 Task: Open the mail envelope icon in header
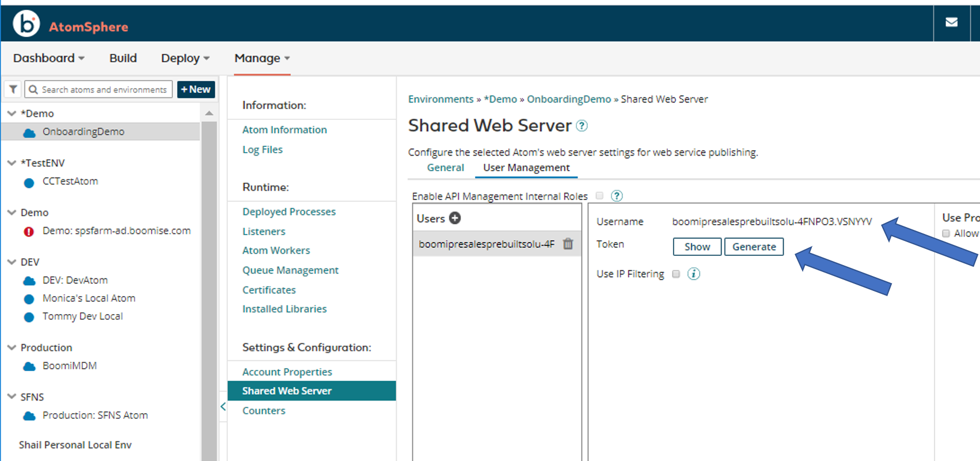coord(951,22)
